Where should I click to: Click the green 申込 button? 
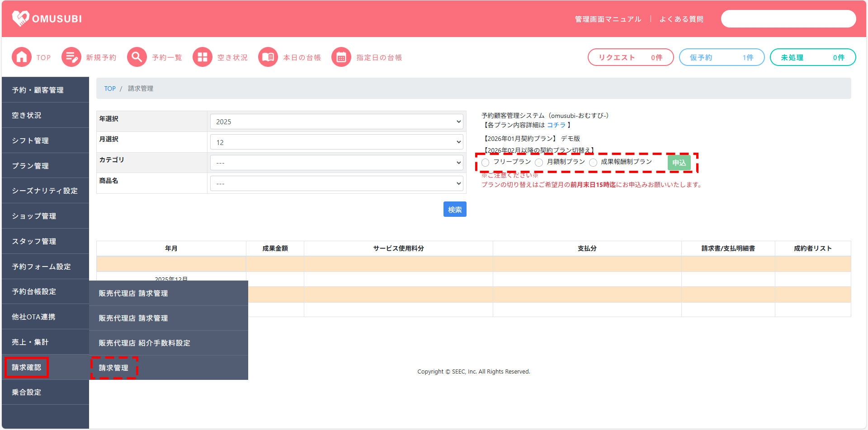pyautogui.click(x=679, y=163)
